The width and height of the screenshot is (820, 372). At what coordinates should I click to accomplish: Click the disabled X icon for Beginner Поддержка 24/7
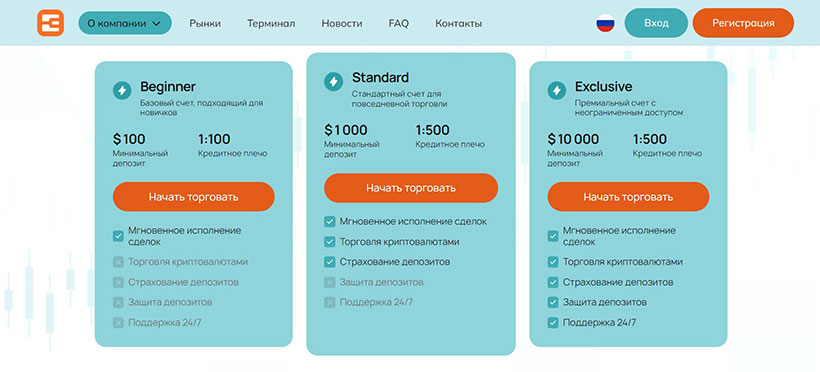tap(118, 323)
